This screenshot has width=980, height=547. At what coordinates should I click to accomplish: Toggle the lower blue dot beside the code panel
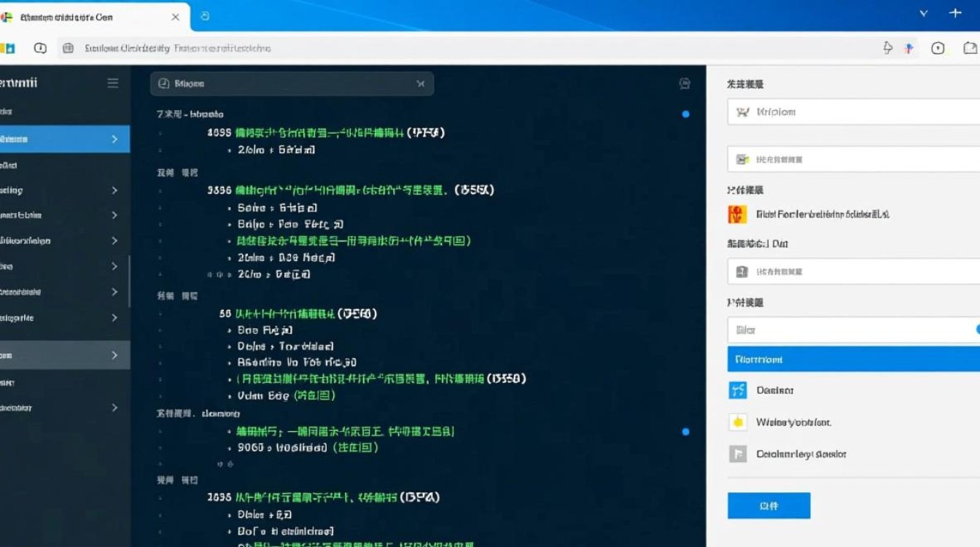(685, 432)
